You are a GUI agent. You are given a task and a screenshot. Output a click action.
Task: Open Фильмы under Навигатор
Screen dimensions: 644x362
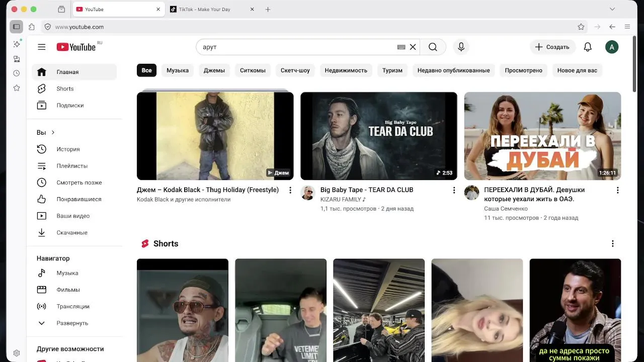tap(74, 290)
